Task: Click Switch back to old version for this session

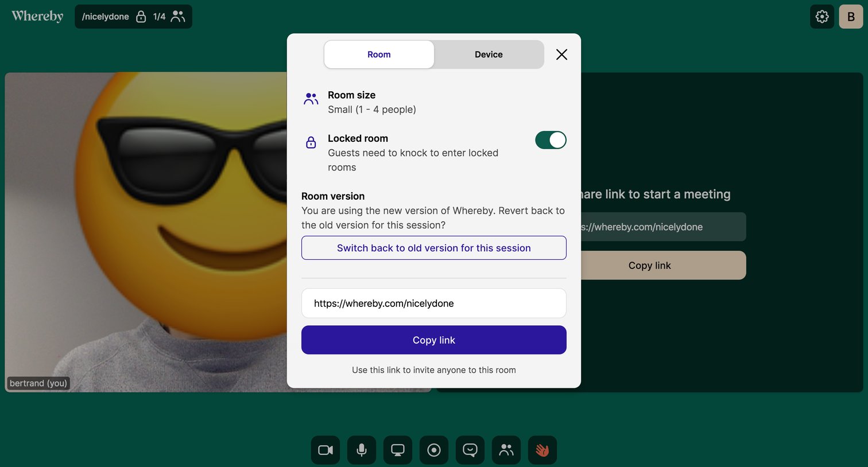Action: coord(434,248)
